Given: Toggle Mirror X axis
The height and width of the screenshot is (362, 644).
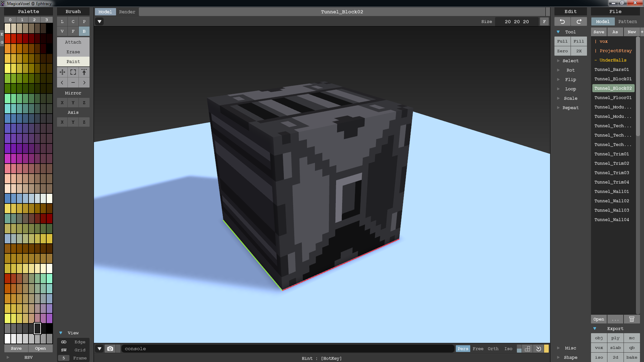Looking at the screenshot, I should [62, 103].
